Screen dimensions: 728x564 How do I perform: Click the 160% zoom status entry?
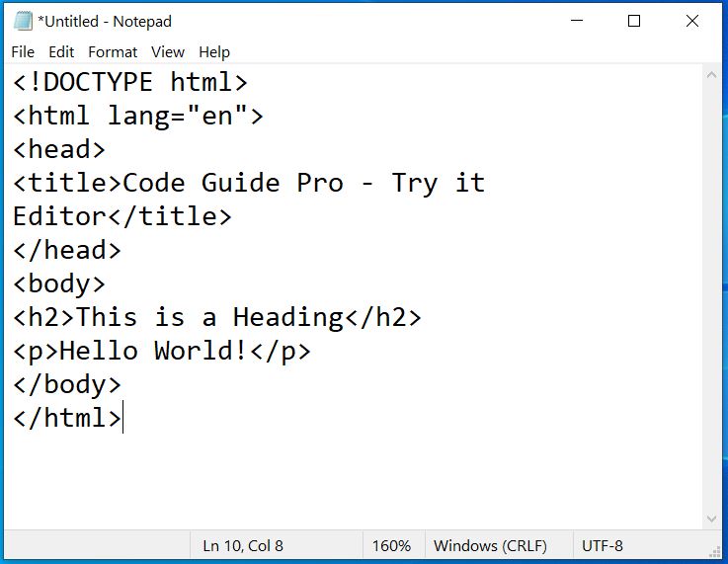[x=391, y=546]
